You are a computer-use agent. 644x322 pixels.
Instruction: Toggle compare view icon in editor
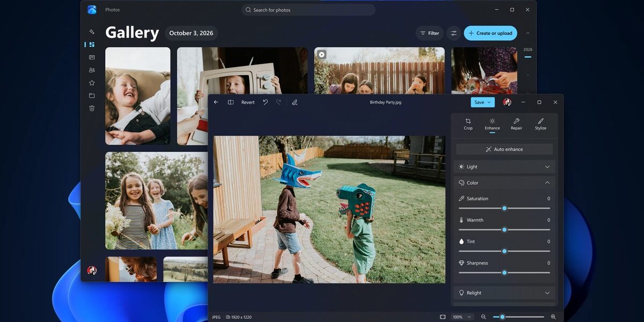[231, 102]
